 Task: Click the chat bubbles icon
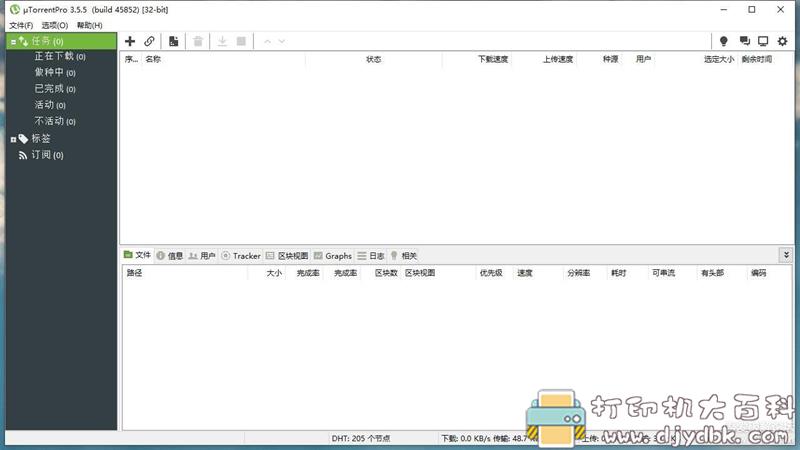pos(744,41)
